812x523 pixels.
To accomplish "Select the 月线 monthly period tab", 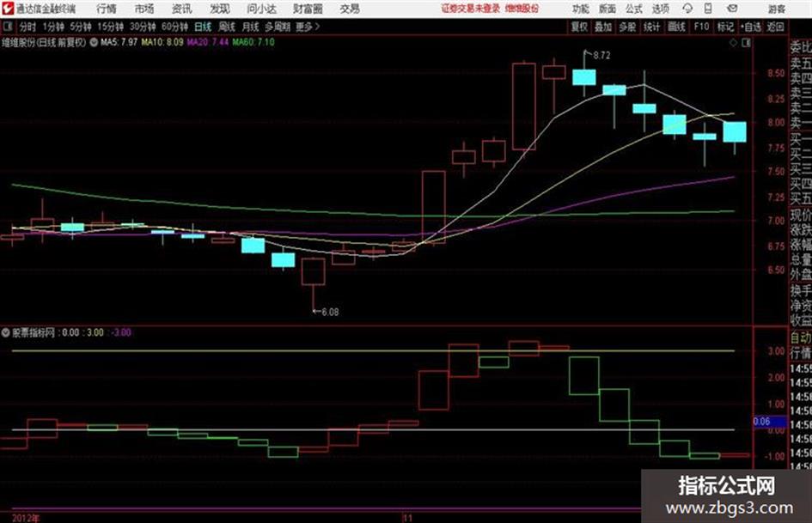I will (x=251, y=27).
